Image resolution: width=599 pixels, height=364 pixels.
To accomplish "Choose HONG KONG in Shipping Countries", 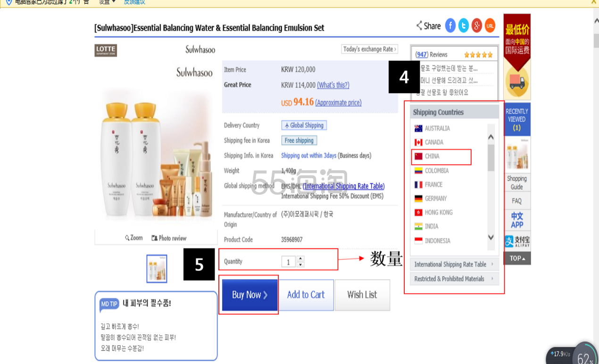I will coord(433,213).
